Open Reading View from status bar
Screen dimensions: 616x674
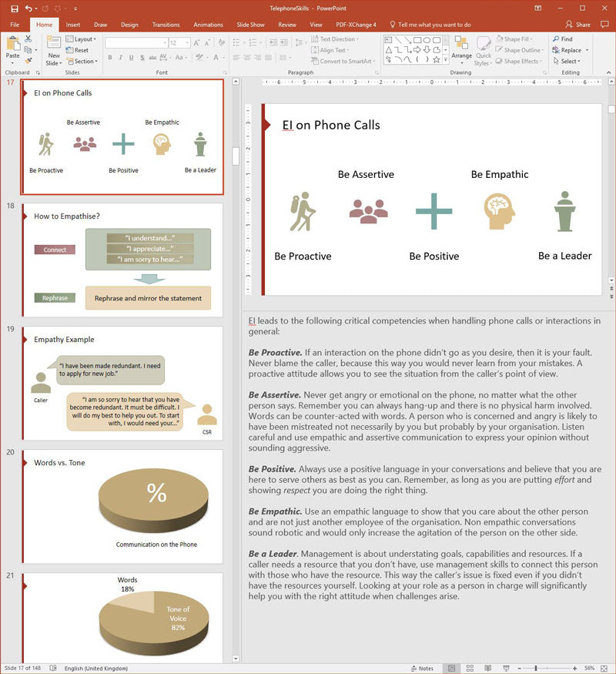486,669
